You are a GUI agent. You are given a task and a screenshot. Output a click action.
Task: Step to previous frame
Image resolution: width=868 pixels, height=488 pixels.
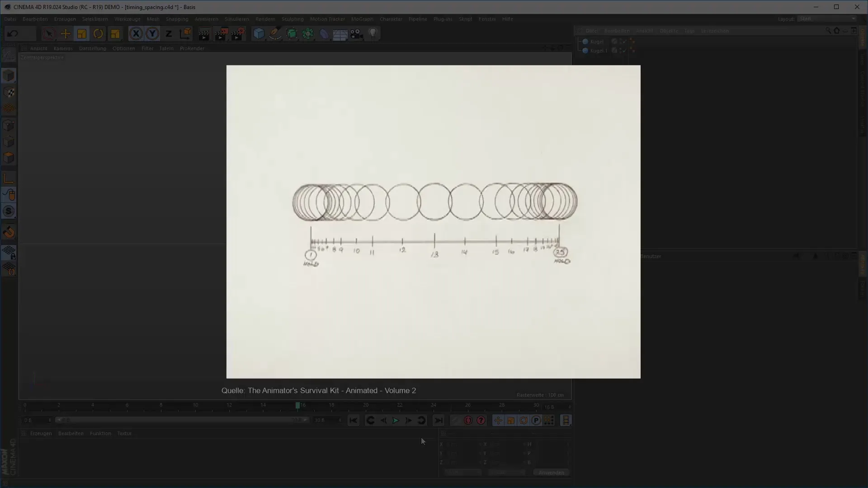(383, 421)
